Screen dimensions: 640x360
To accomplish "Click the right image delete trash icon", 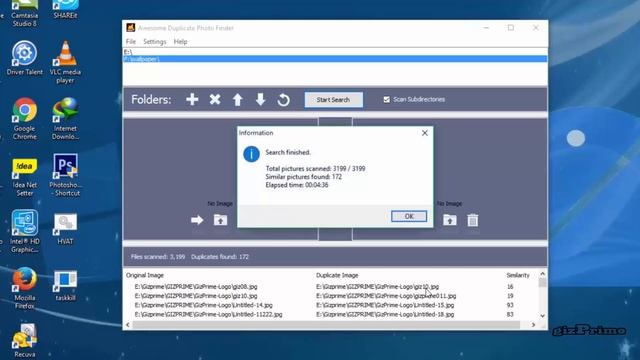I will tap(473, 220).
